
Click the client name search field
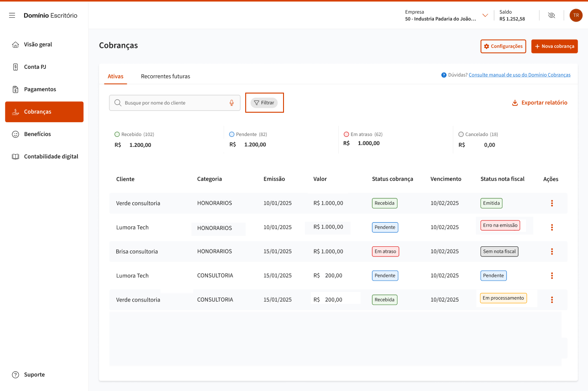coord(173,103)
